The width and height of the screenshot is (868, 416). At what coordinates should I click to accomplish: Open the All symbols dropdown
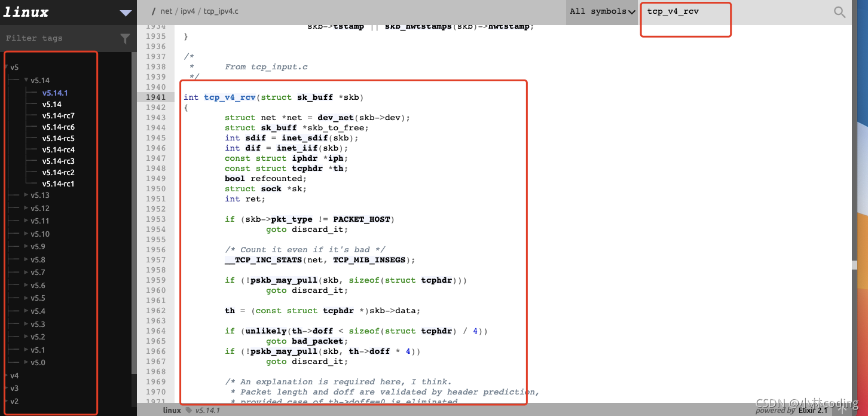tap(602, 11)
